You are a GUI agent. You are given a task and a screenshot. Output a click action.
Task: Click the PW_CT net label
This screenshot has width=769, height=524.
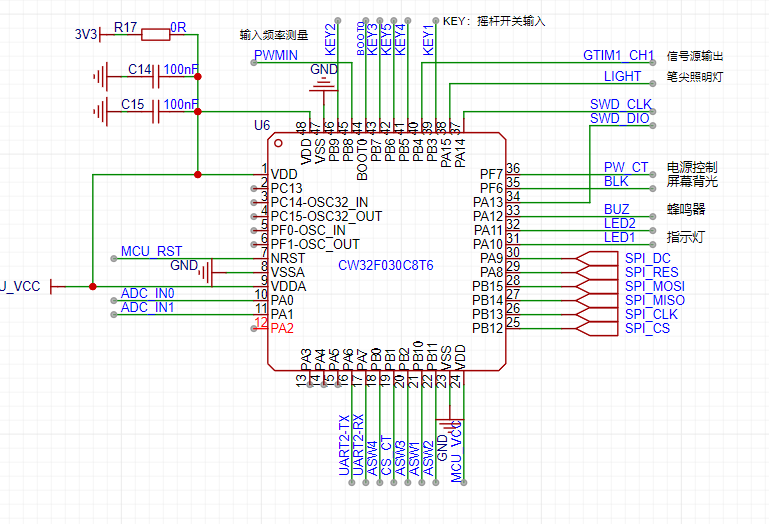click(x=626, y=167)
